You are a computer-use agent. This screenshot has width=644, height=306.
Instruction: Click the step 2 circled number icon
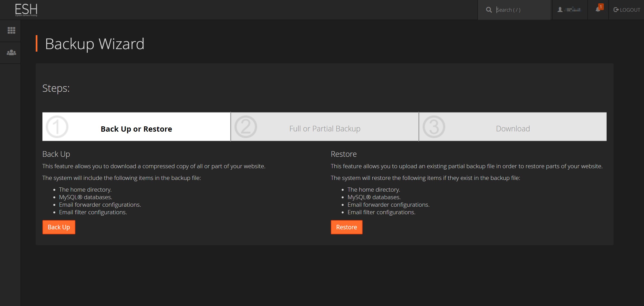point(246,127)
